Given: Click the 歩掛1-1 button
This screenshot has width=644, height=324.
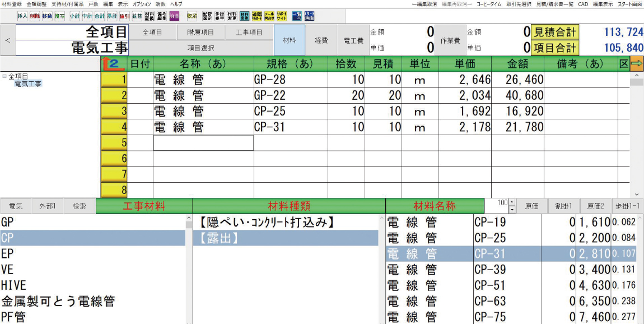Looking at the screenshot, I should click(627, 206).
